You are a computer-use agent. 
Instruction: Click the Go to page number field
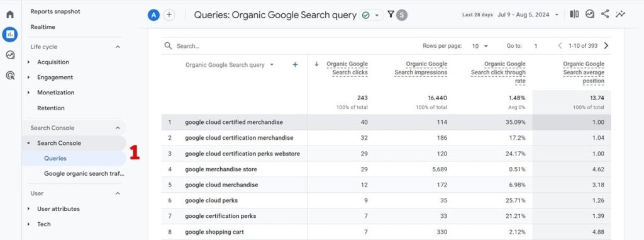click(x=536, y=46)
